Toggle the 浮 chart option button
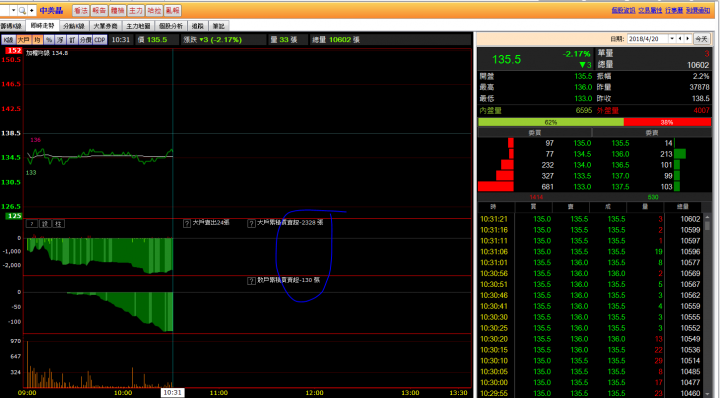This screenshot has width=720, height=398. (x=61, y=40)
